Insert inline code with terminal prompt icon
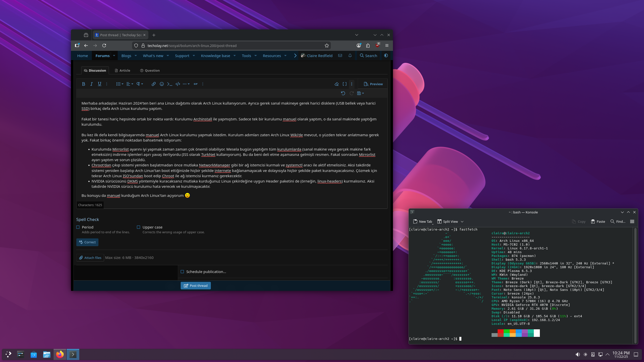 [x=170, y=84]
